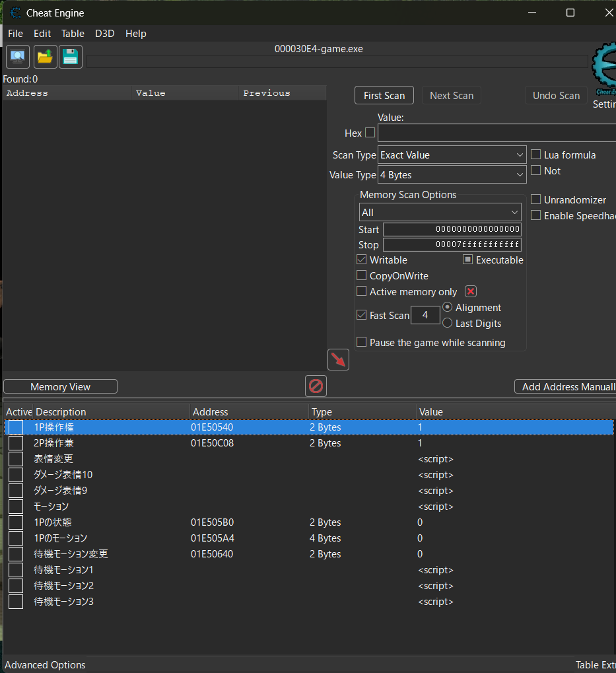The image size is (616, 673).
Task: Select the Last Digits radio button
Action: pos(448,323)
